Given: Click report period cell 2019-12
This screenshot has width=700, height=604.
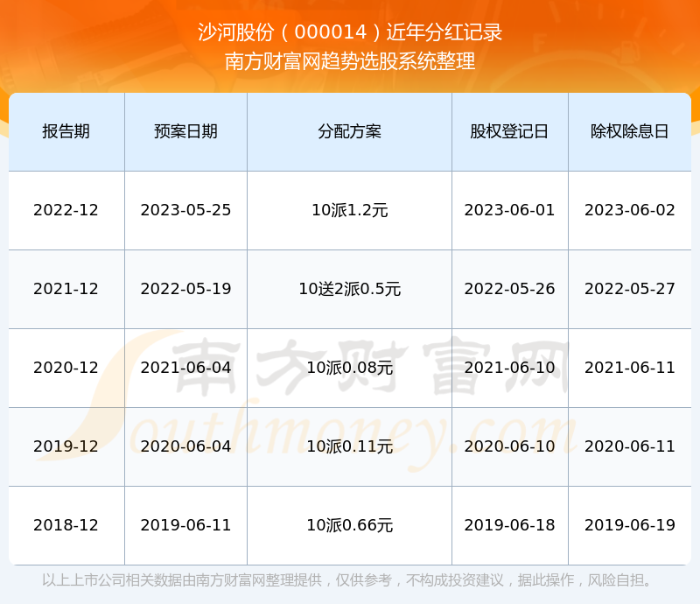Looking at the screenshot, I should pyautogui.click(x=66, y=446).
